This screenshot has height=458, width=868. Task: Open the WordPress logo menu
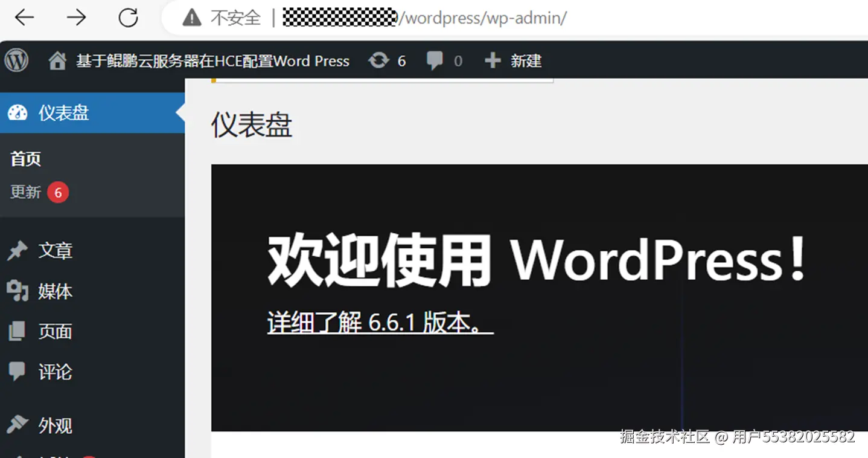[x=16, y=60]
